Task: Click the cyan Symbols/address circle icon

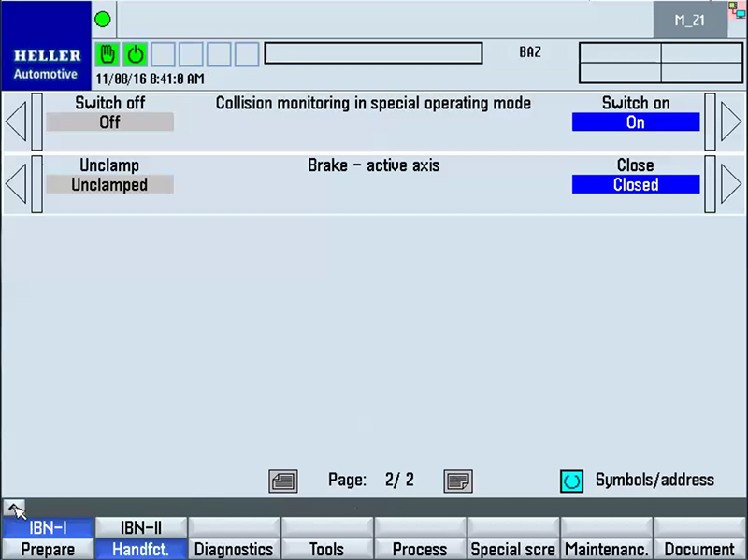Action: 571,481
